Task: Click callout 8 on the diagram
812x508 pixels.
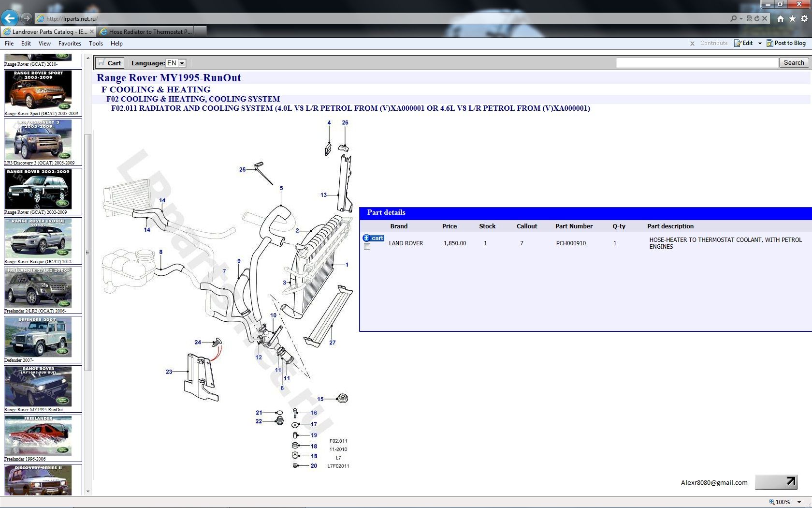Action: pos(161,252)
